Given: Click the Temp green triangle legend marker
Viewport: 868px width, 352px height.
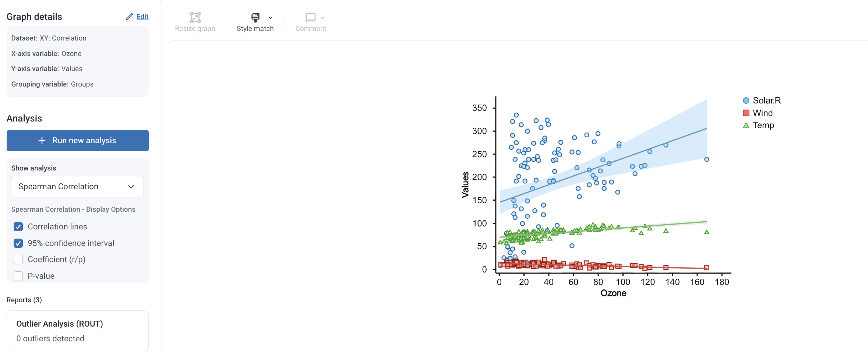Looking at the screenshot, I should tap(746, 126).
